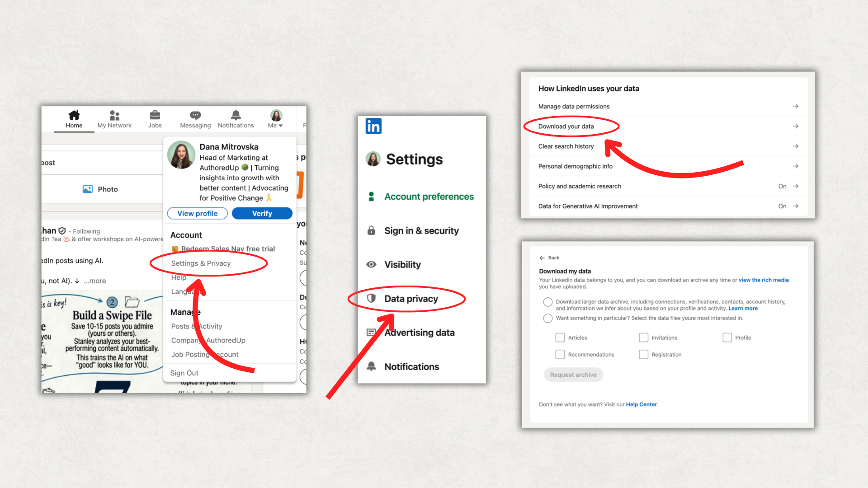This screenshot has height=488, width=868.
Task: Click the padlock icon for Sign in & security
Action: (x=371, y=230)
